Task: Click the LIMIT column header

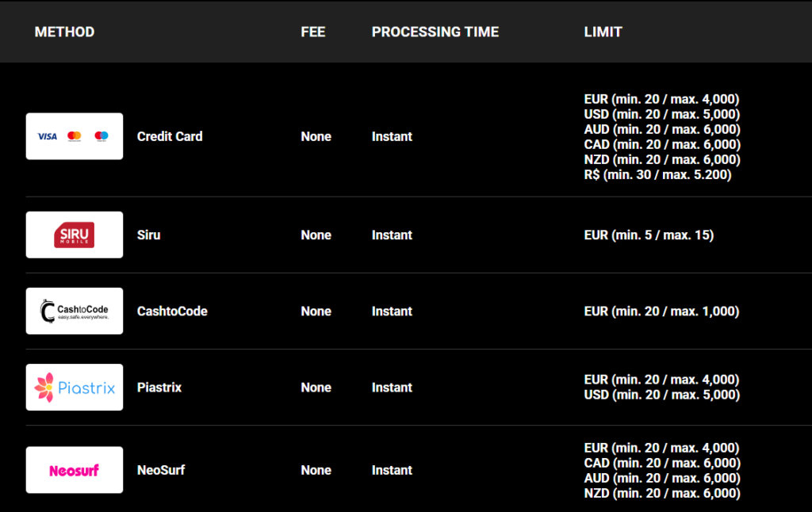Action: point(603,32)
